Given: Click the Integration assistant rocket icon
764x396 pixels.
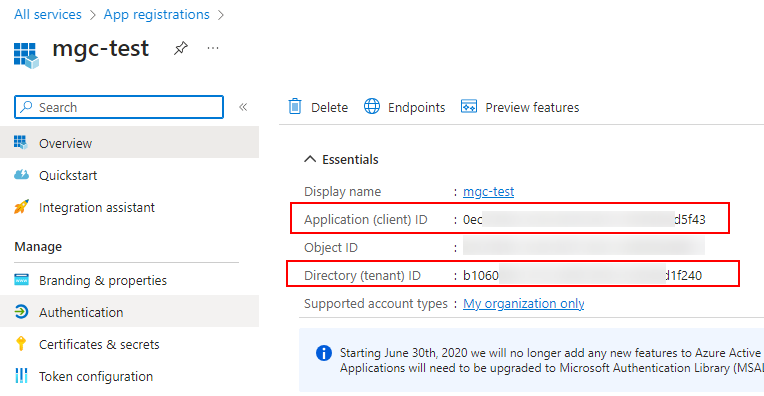Looking at the screenshot, I should tap(21, 207).
